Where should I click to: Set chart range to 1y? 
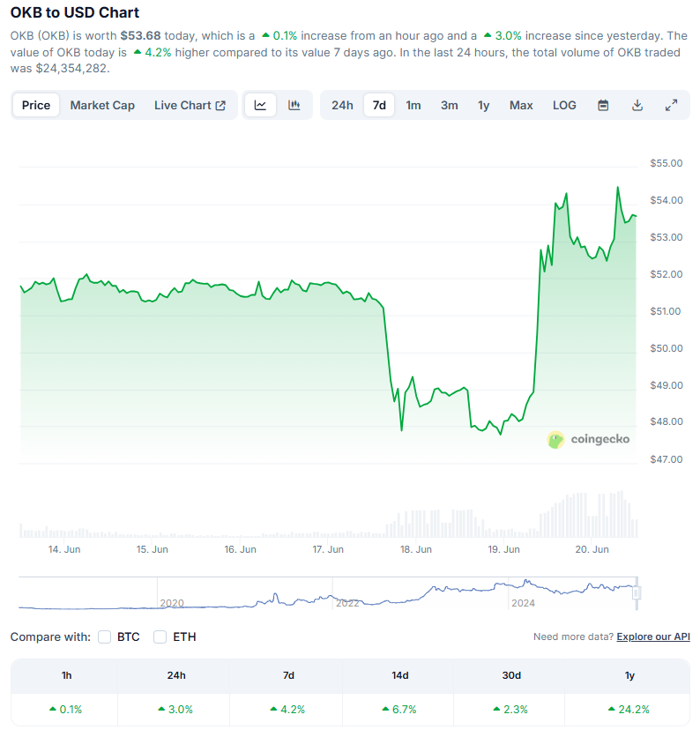(484, 105)
